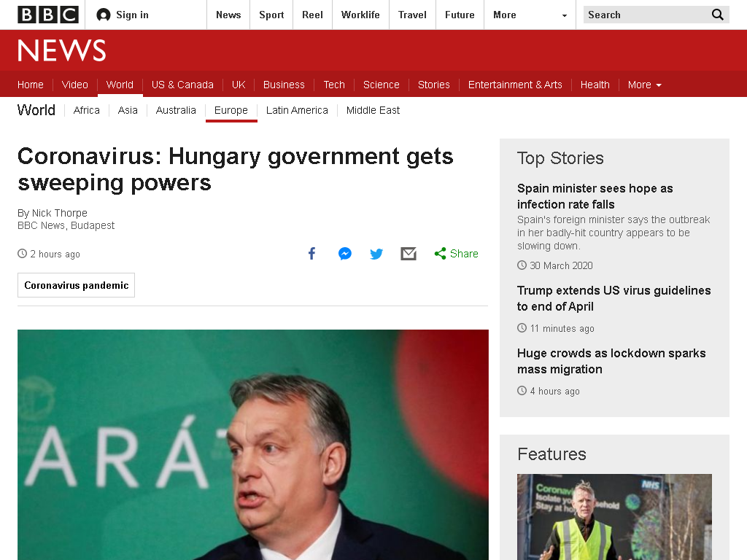This screenshot has width=747, height=560.
Task: Click the World section heading link
Action: [x=36, y=110]
